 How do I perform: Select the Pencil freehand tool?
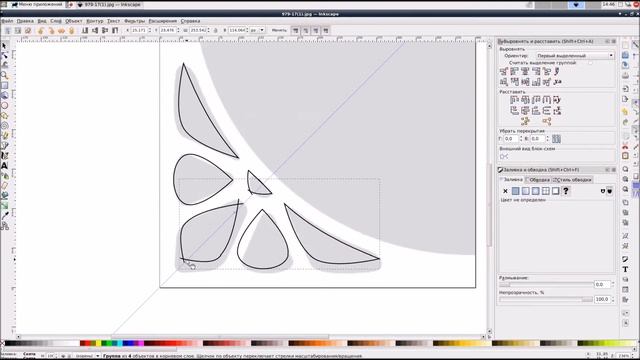click(x=4, y=136)
